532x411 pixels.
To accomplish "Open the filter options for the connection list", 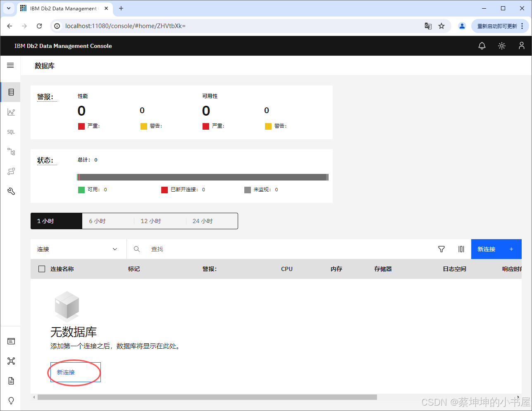I will pyautogui.click(x=441, y=249).
